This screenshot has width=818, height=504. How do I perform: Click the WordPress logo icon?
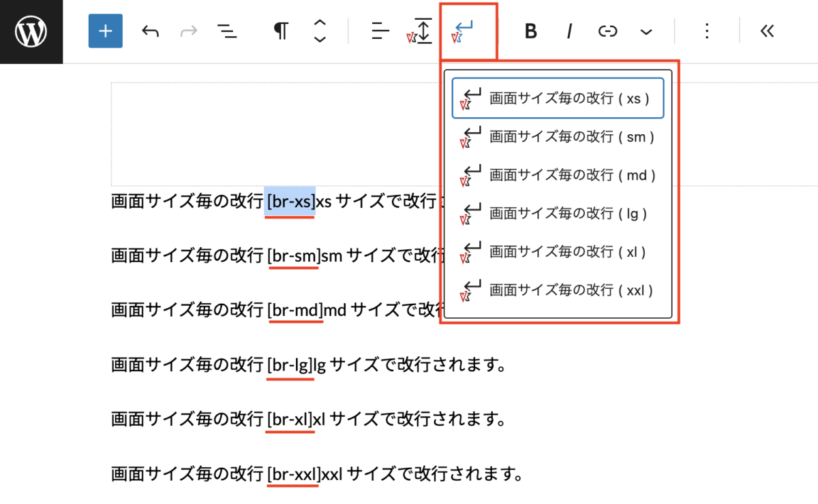click(x=31, y=31)
